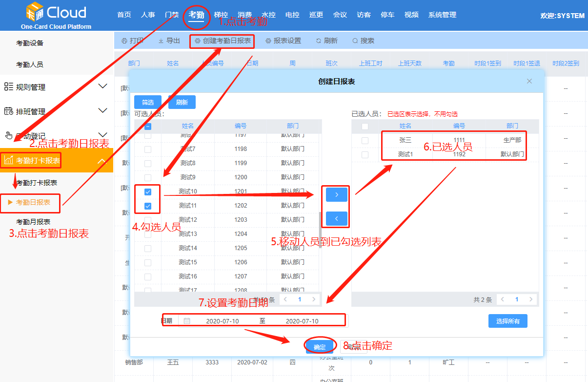Open the 系统管理 top menu

[x=442, y=15]
